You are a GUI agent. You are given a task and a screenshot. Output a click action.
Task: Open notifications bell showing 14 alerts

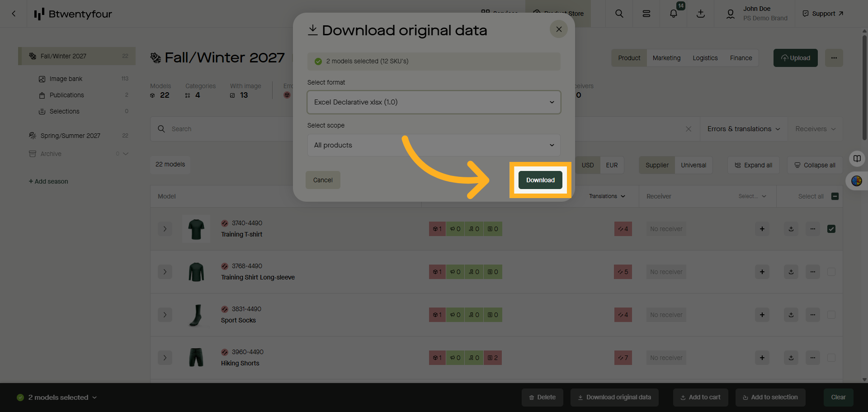(673, 14)
